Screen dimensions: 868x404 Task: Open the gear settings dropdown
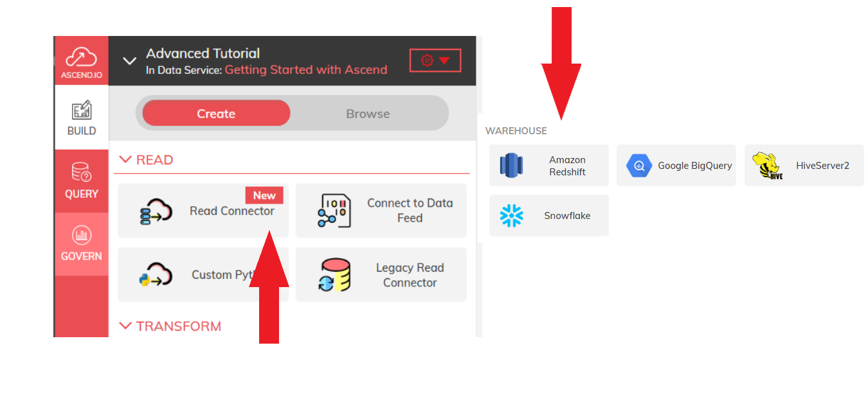(x=435, y=60)
